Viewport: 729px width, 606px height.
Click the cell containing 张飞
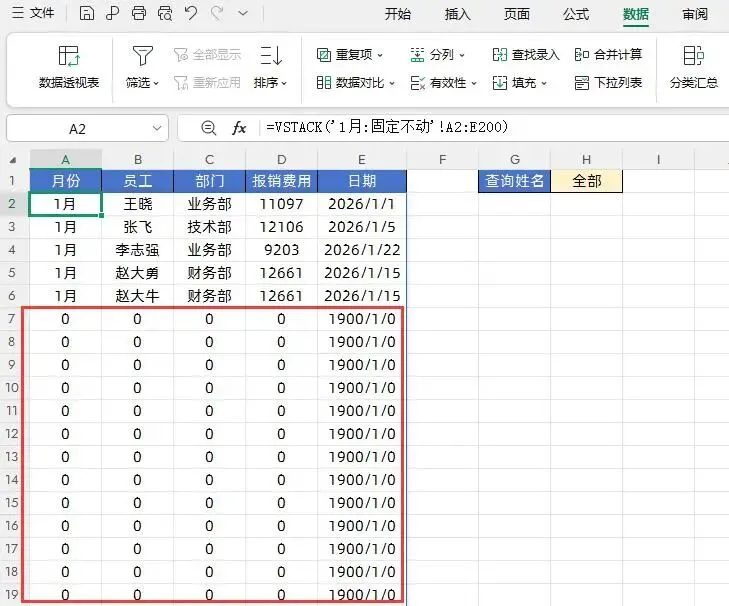tap(138, 227)
